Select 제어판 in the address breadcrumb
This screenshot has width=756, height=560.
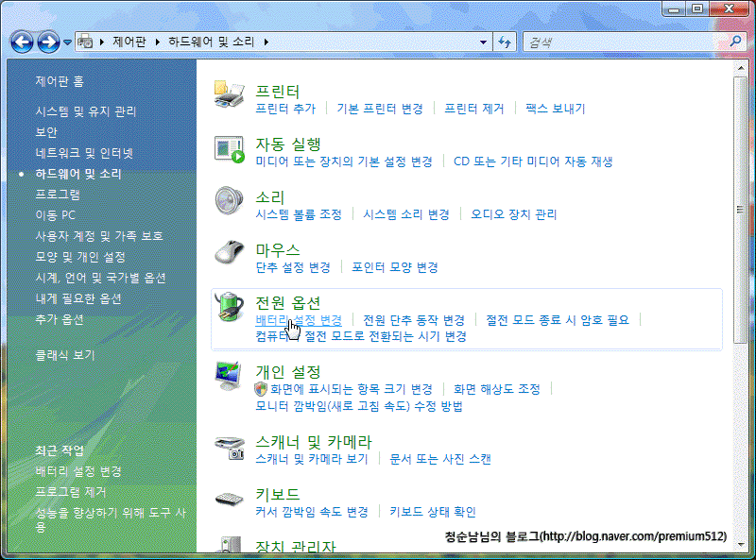click(x=129, y=42)
